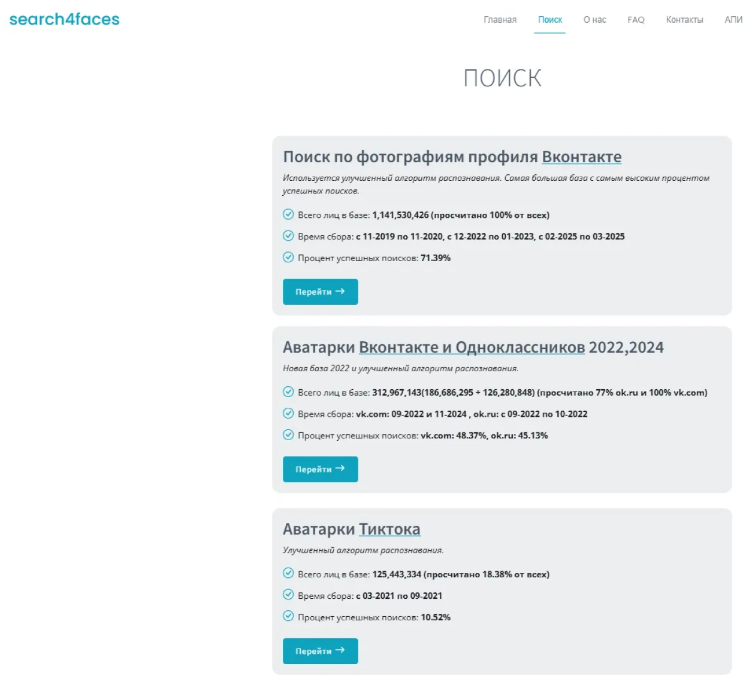Click check icon beside 71.39% success rate
755x700 pixels.
coord(288,257)
